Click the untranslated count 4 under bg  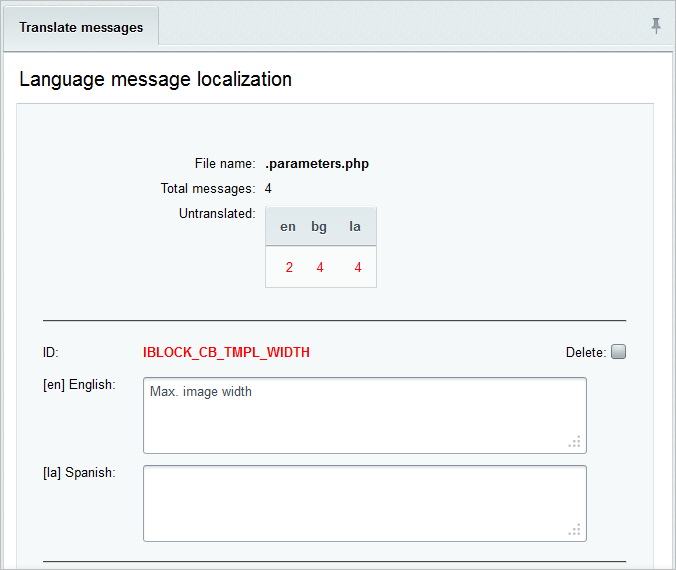tap(320, 267)
